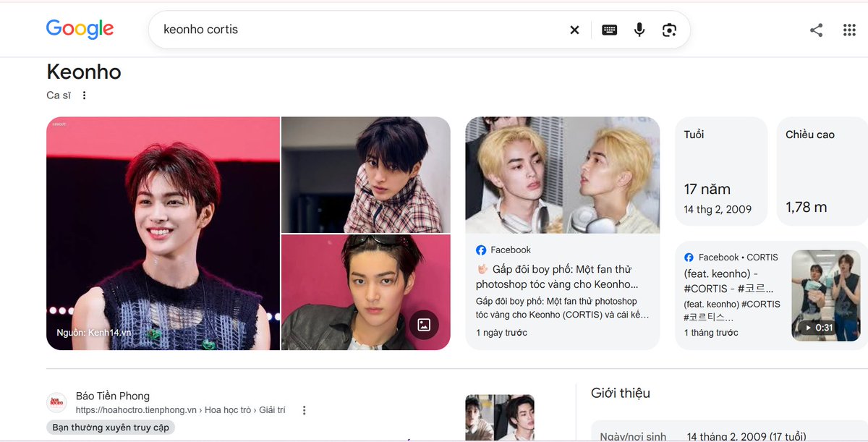Click the Nguồn: Kenh14.vn source caption
Screen dimensions: 868x442
94,333
